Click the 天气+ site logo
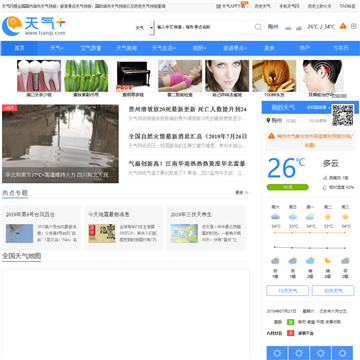This screenshot has height=360, width=360. click(x=34, y=26)
